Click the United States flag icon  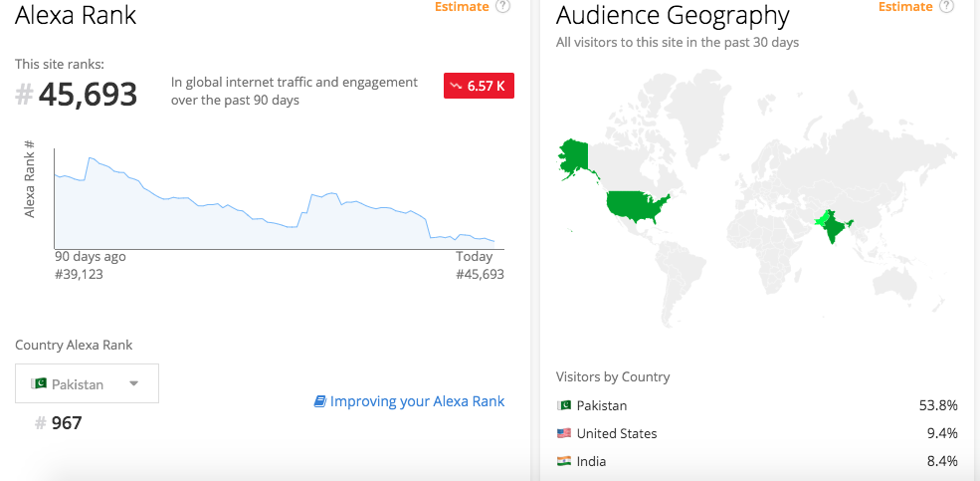click(x=564, y=433)
